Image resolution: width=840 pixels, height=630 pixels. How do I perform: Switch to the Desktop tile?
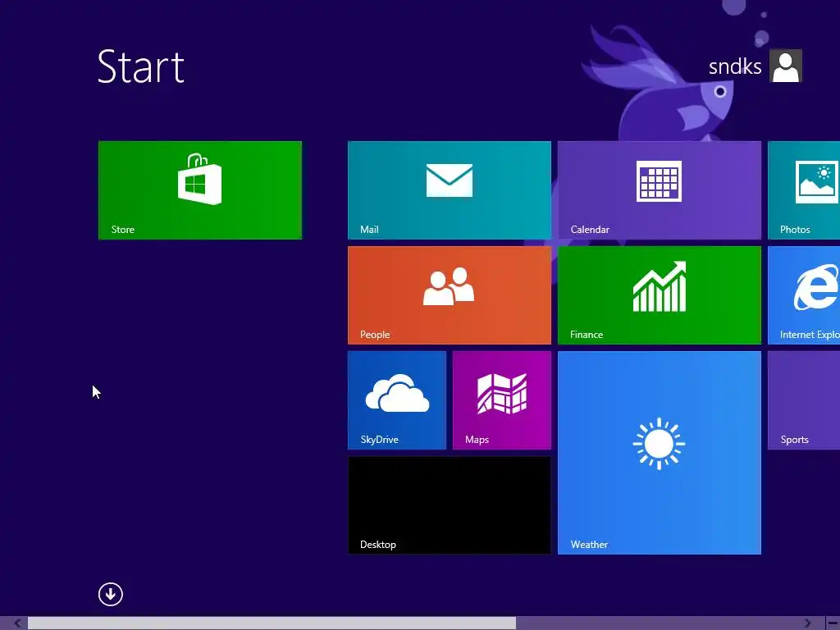[449, 505]
